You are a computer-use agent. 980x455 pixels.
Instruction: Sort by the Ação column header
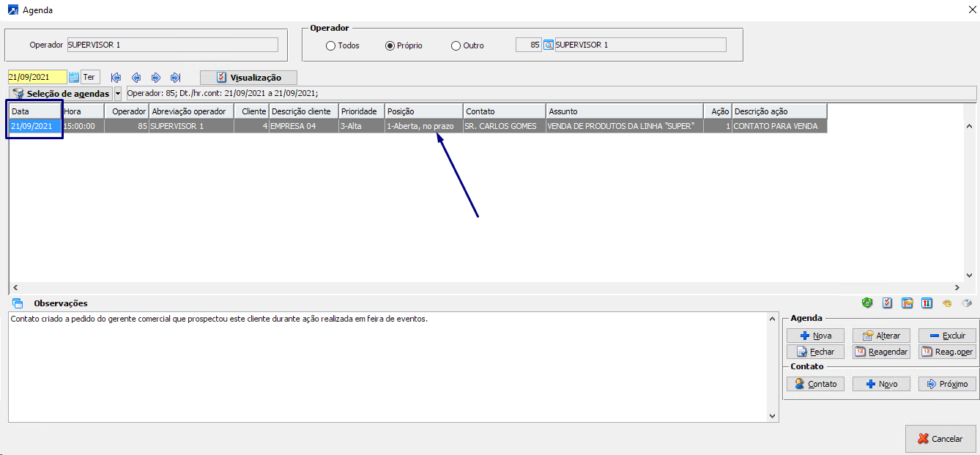coord(718,111)
